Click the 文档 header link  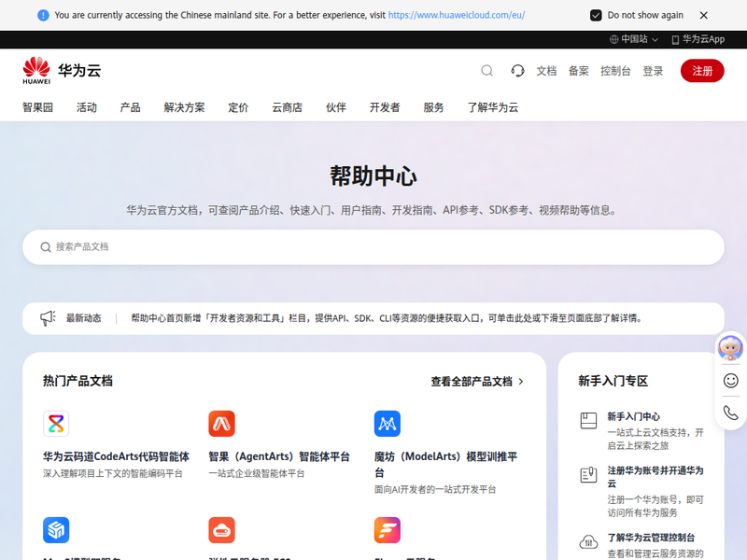(x=546, y=71)
